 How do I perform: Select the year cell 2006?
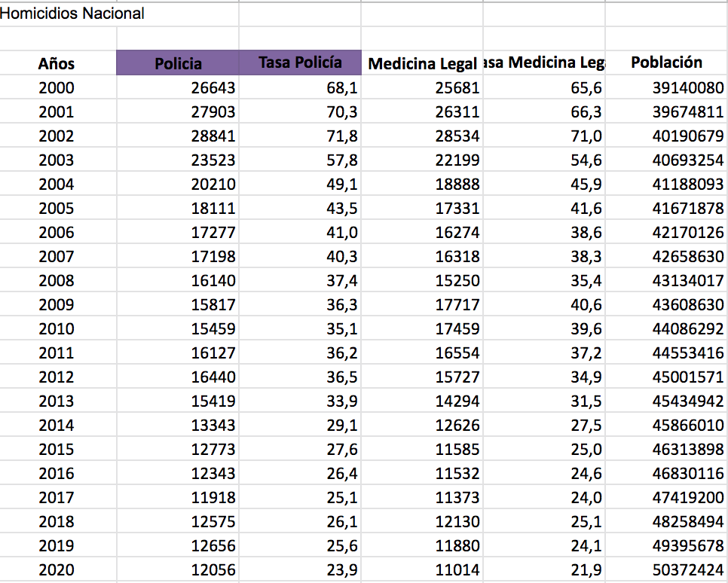tap(57, 233)
